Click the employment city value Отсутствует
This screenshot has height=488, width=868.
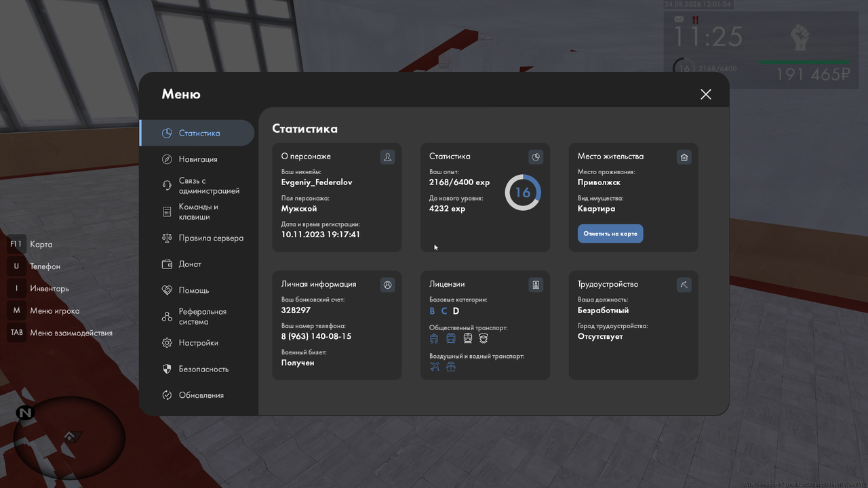[x=600, y=336]
